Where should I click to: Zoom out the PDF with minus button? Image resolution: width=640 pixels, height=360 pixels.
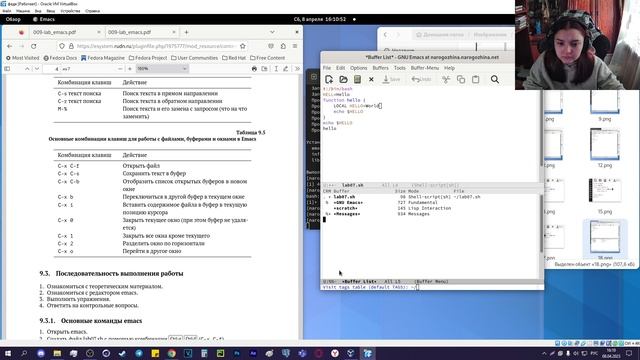coord(120,69)
